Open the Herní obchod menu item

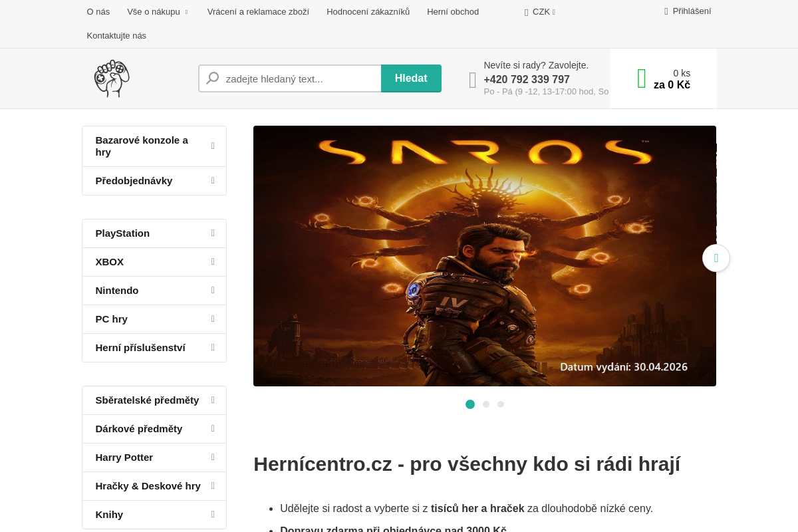click(453, 11)
